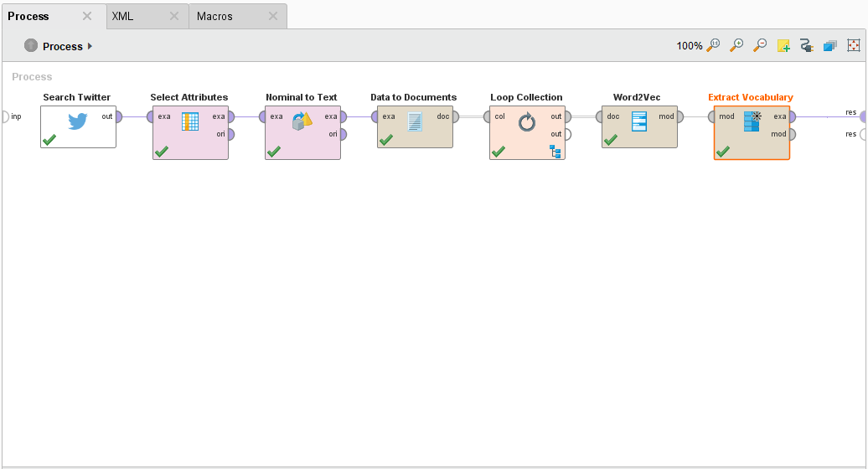
Task: Click Extract Vocabulary exa output port
Action: click(793, 116)
